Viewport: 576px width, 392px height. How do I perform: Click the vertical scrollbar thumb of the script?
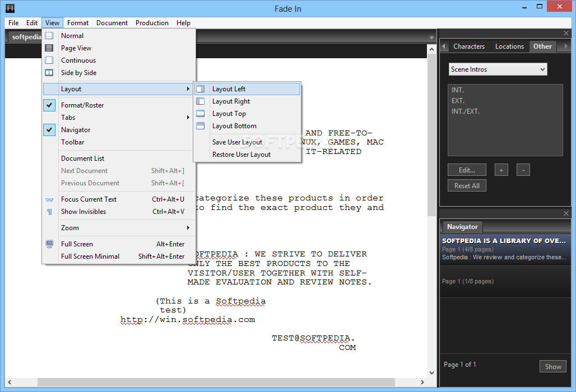coord(431,135)
